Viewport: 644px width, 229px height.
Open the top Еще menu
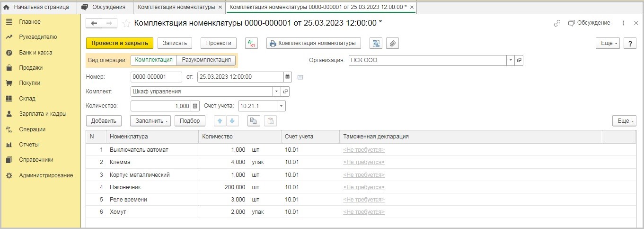tap(608, 43)
